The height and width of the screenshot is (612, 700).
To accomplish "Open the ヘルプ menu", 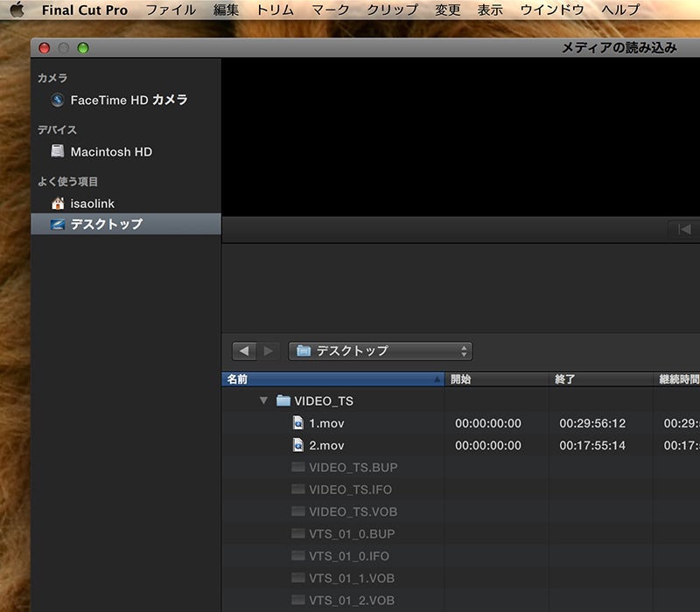I will pos(620,10).
